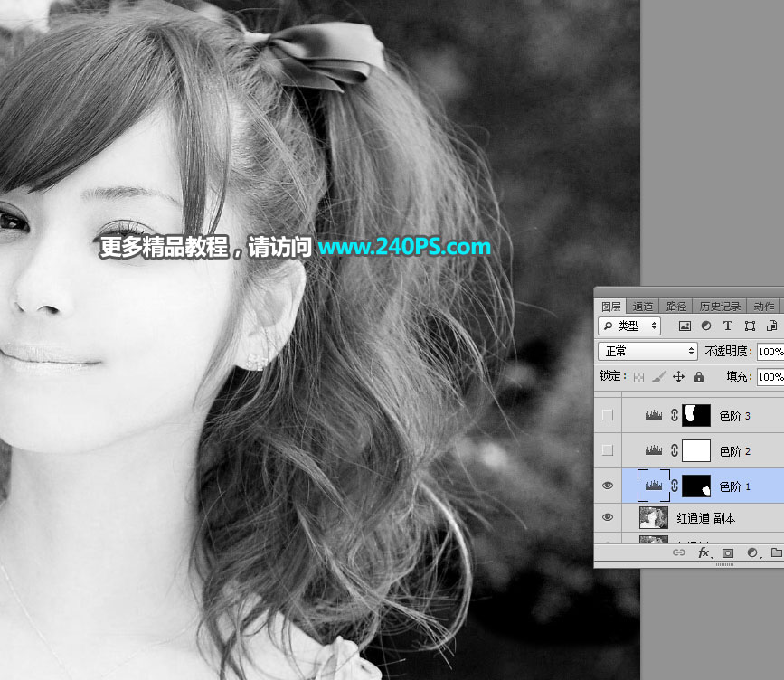Click the 填充 fill value field
The width and height of the screenshot is (784, 680).
[770, 376]
